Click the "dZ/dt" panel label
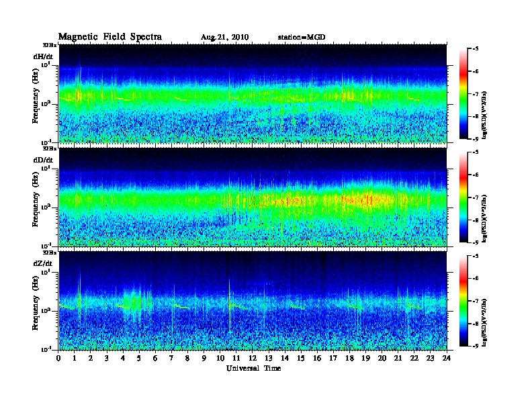 click(43, 263)
